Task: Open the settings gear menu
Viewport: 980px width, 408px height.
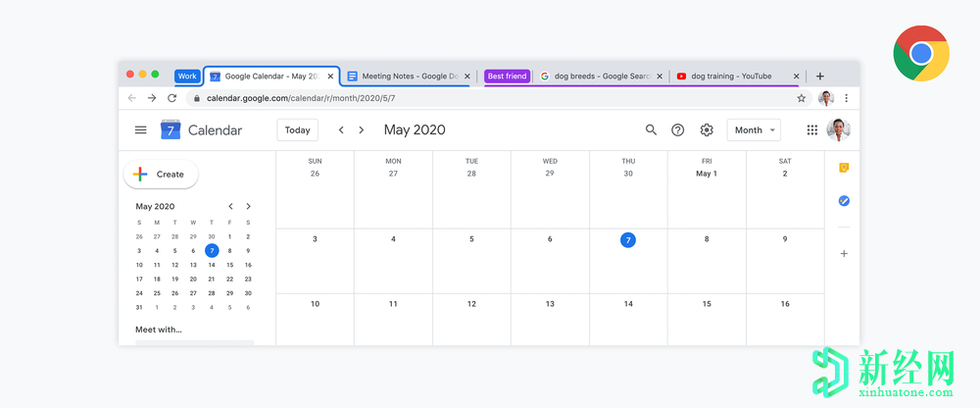Action: tap(707, 130)
